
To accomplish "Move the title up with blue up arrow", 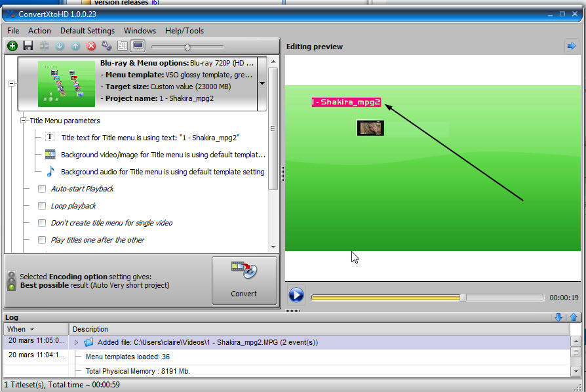I will 75,46.
